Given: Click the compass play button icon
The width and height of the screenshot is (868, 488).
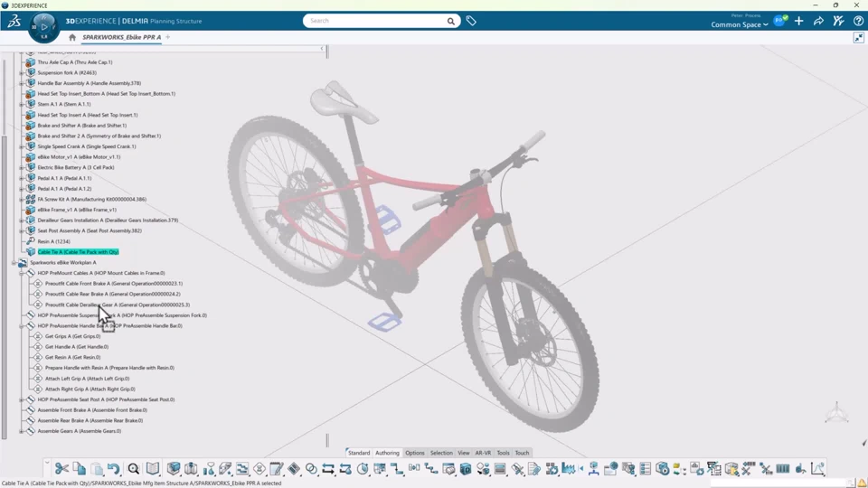Looking at the screenshot, I should (x=43, y=26).
